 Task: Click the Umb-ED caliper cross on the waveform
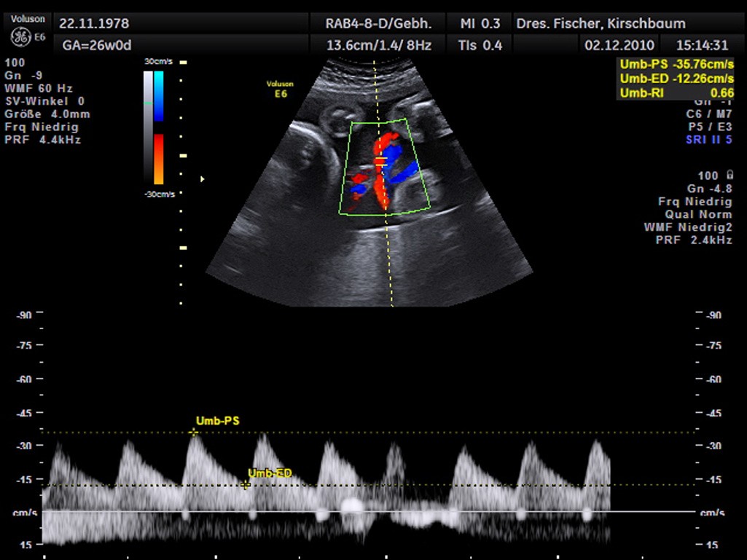pos(246,485)
